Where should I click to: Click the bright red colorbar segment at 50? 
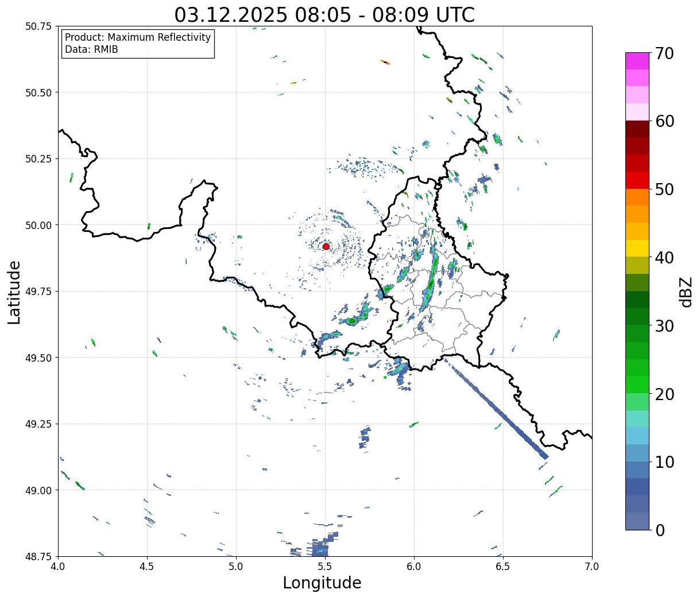click(637, 180)
